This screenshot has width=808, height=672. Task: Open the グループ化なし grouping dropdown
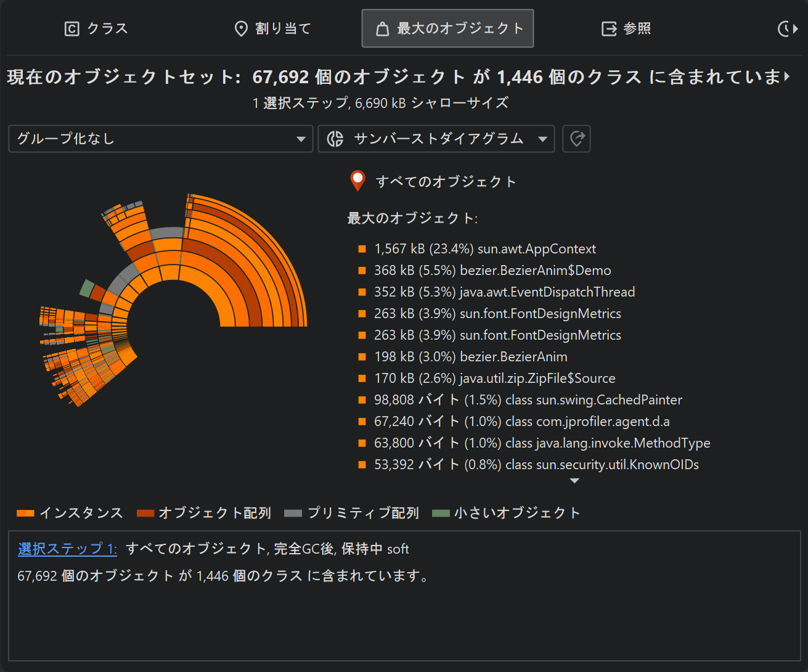coord(160,139)
